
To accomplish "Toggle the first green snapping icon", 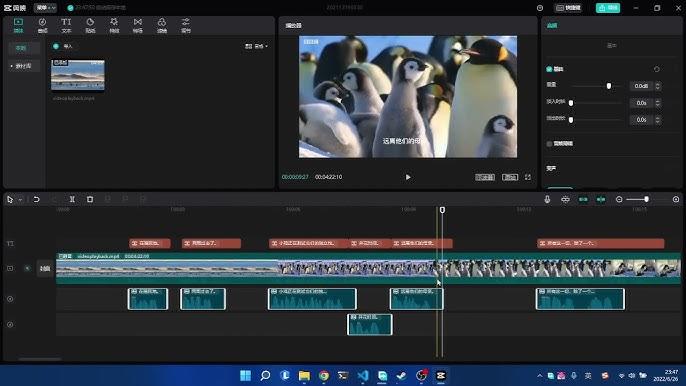I will [x=583, y=200].
